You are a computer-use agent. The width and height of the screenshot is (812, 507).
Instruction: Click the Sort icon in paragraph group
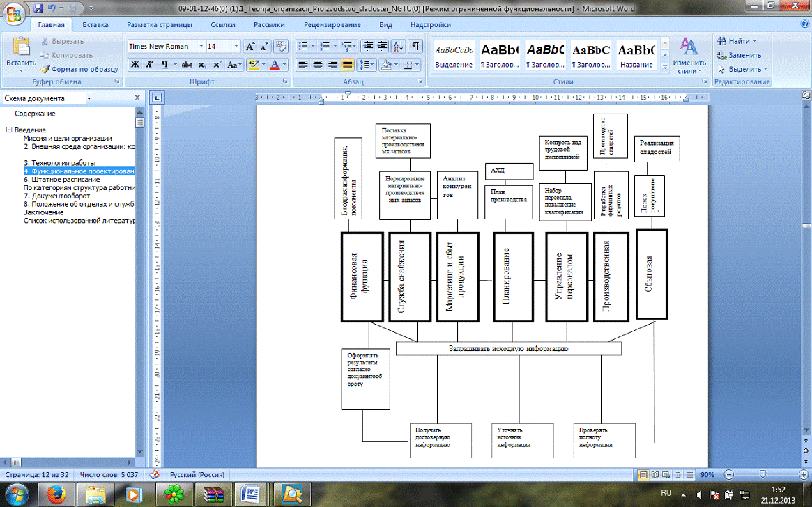click(397, 47)
